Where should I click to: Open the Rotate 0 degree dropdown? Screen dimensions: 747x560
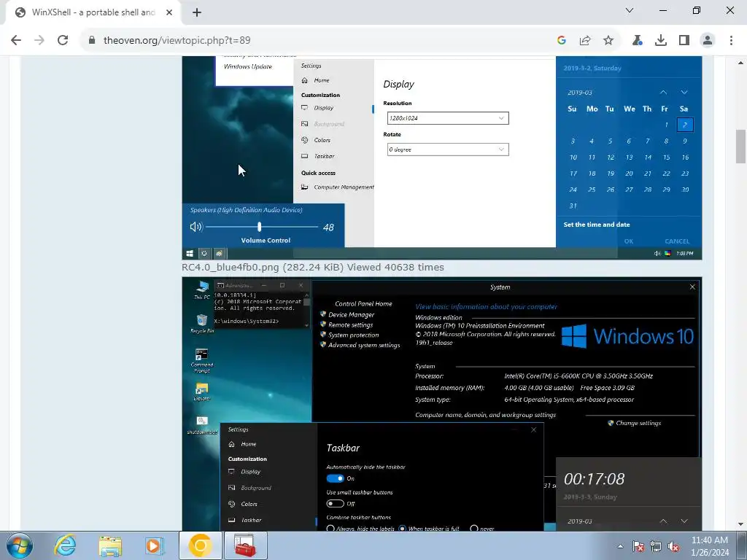[448, 149]
